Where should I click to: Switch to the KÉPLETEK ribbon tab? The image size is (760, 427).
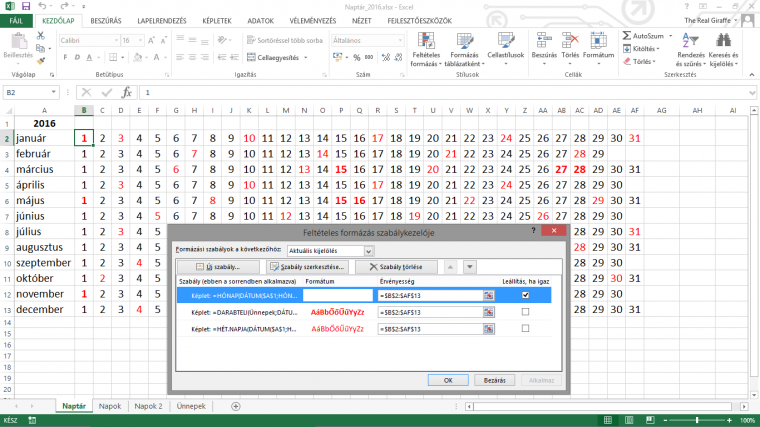(217, 21)
